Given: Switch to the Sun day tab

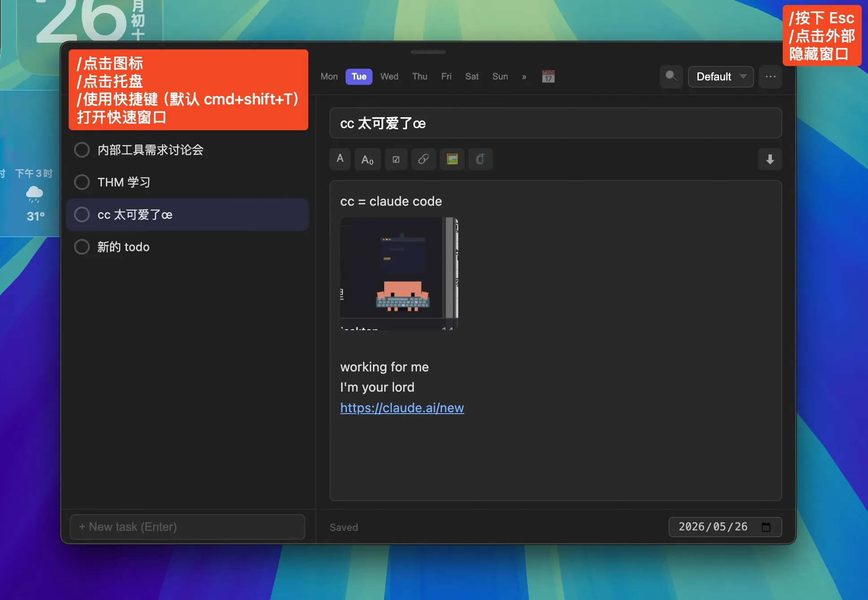Looking at the screenshot, I should [500, 76].
